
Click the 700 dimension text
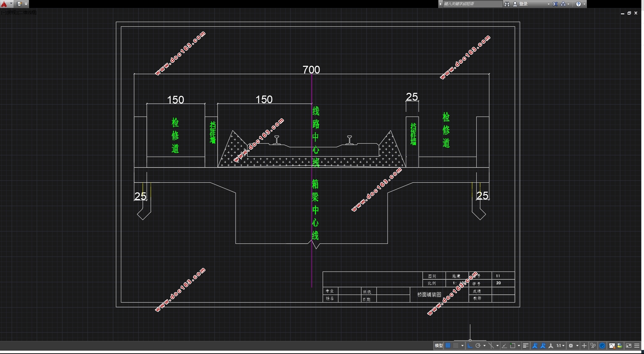click(x=311, y=69)
